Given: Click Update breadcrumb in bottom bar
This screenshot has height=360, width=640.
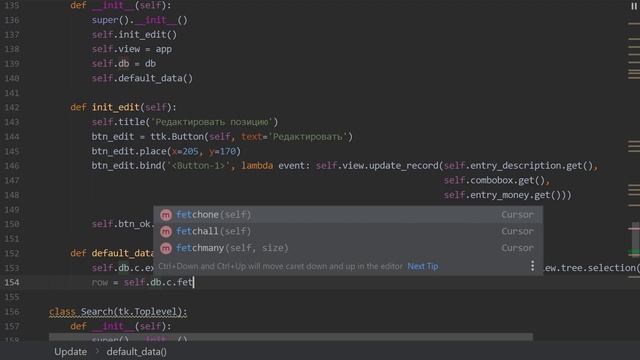Looking at the screenshot, I should pos(71,351).
